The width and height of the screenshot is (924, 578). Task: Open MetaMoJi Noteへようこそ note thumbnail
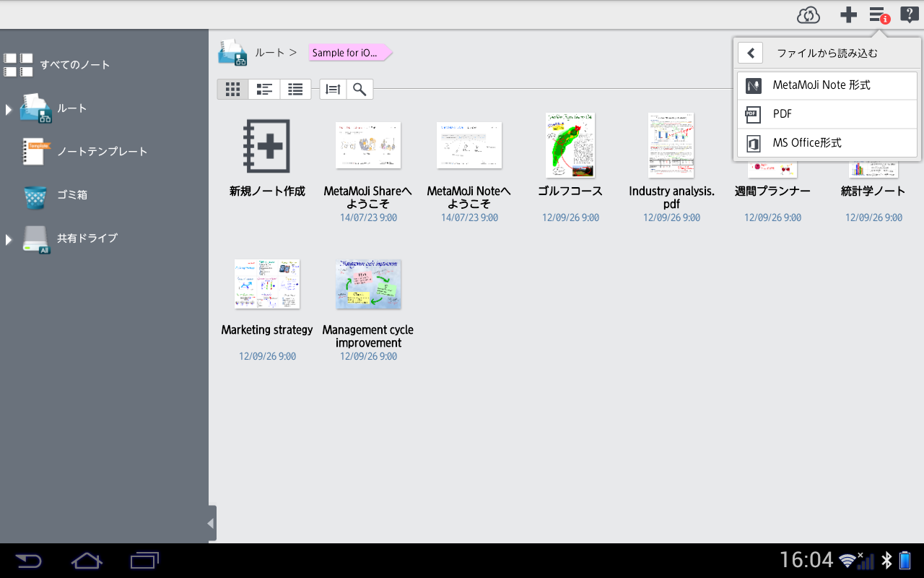pos(469,145)
